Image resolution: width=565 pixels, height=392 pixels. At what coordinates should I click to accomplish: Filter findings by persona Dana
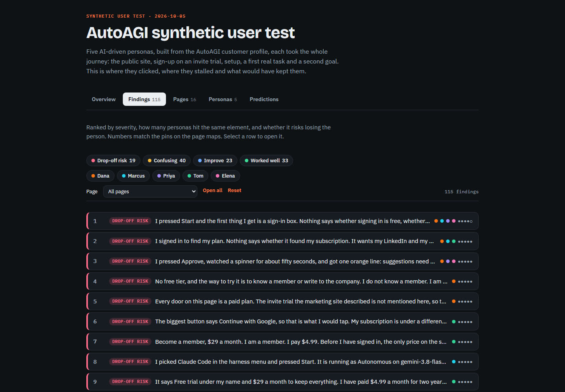click(100, 176)
